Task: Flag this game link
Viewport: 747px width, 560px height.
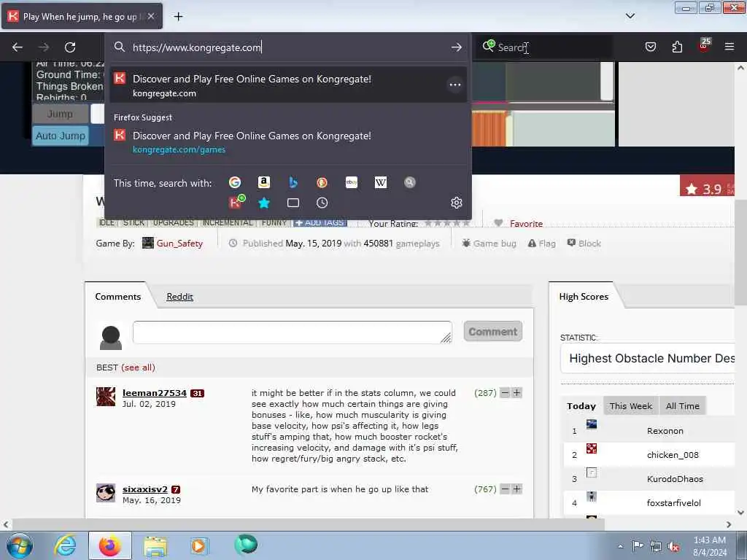Action: click(x=542, y=244)
